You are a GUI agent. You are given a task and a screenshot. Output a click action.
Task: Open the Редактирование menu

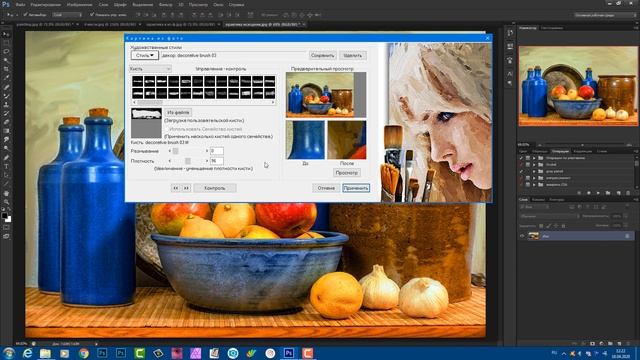[46, 4]
